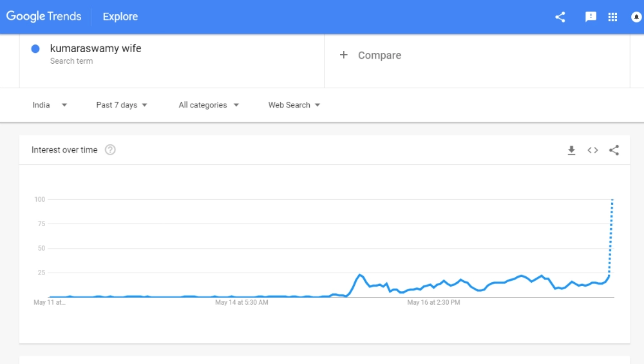This screenshot has width=644, height=364.
Task: Open the send feedback icon
Action: (591, 17)
